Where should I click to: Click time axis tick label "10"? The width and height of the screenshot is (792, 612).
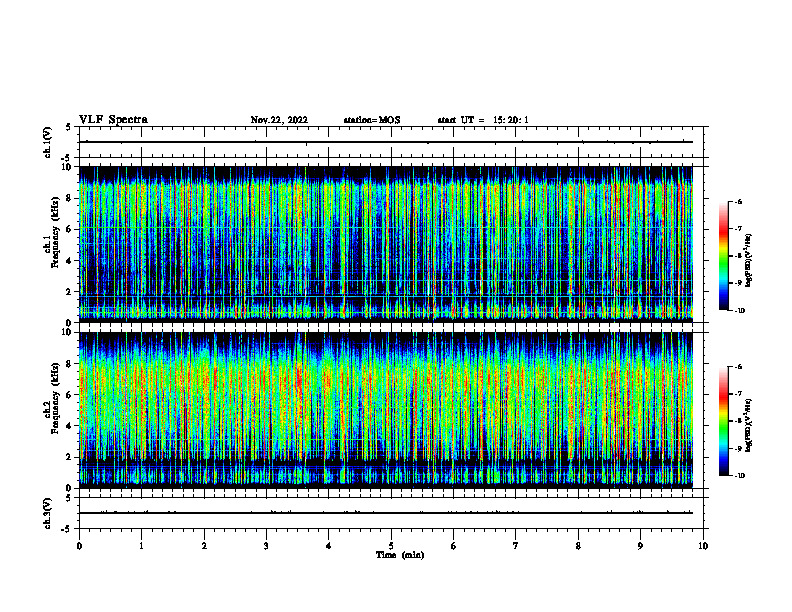click(703, 546)
